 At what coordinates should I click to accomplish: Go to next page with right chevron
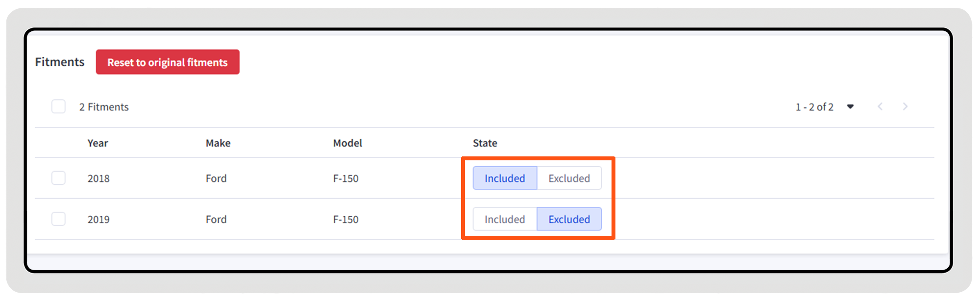[905, 106]
